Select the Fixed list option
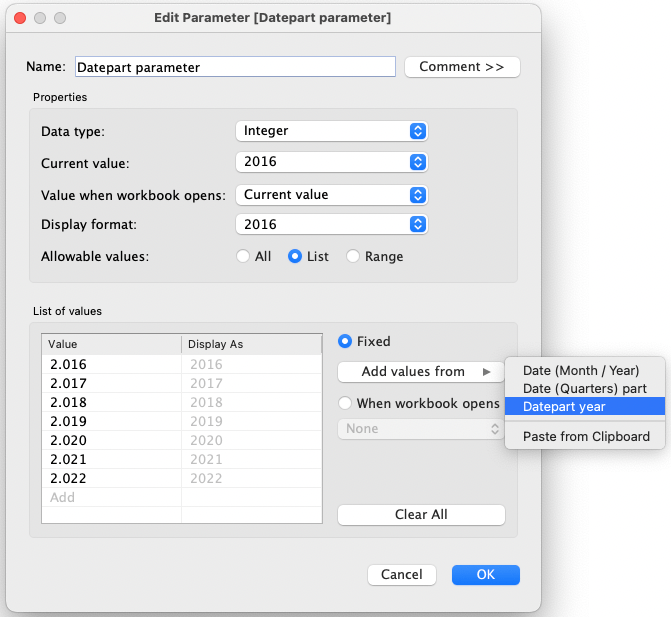Screen dimensions: 671x617 [x=345, y=341]
